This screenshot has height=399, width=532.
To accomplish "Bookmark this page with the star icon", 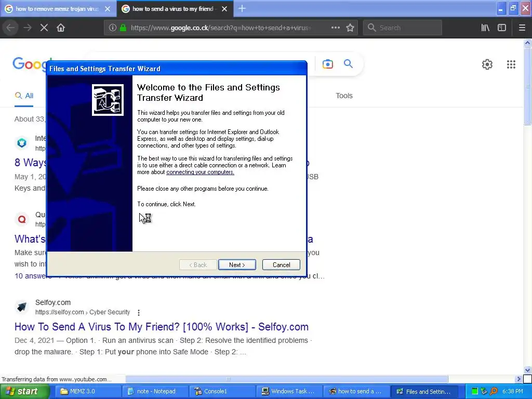I will pos(350,28).
